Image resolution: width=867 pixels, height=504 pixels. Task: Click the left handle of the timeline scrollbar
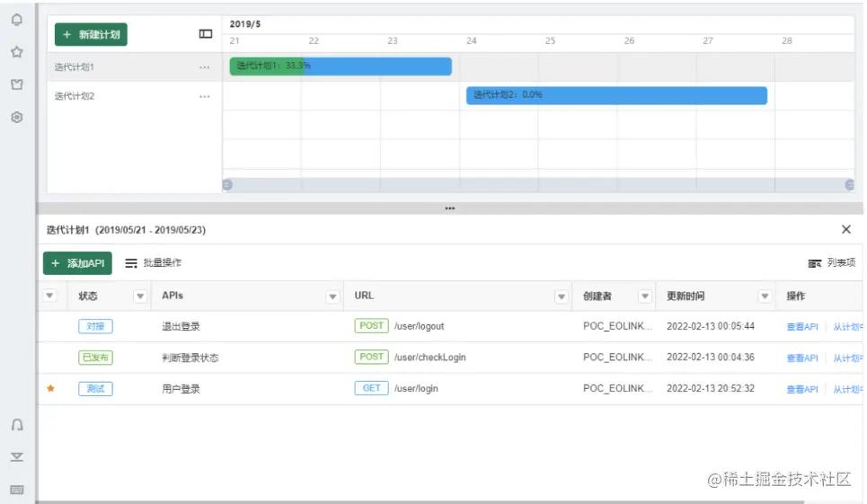click(227, 184)
